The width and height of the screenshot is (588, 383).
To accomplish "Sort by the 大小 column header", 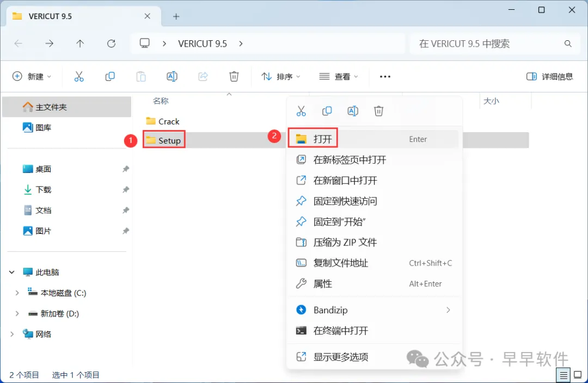I will click(491, 101).
